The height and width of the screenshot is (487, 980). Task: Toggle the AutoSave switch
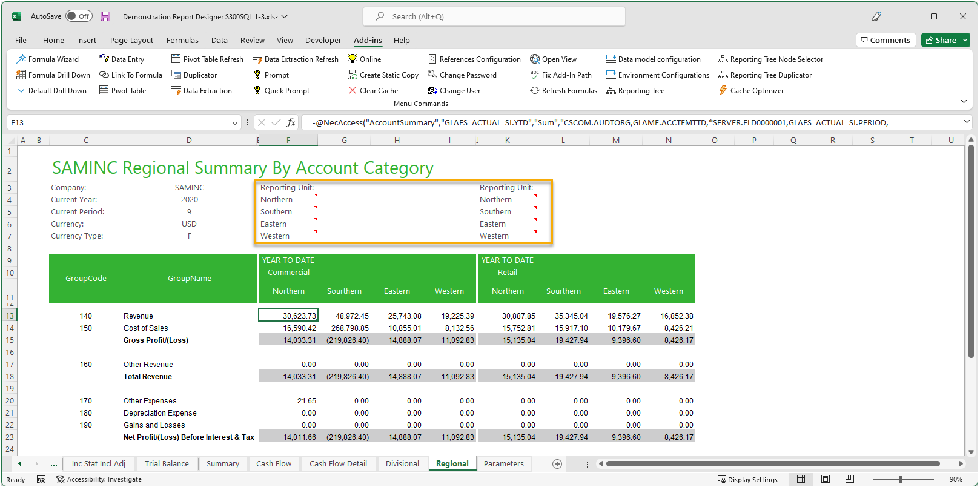tap(79, 16)
